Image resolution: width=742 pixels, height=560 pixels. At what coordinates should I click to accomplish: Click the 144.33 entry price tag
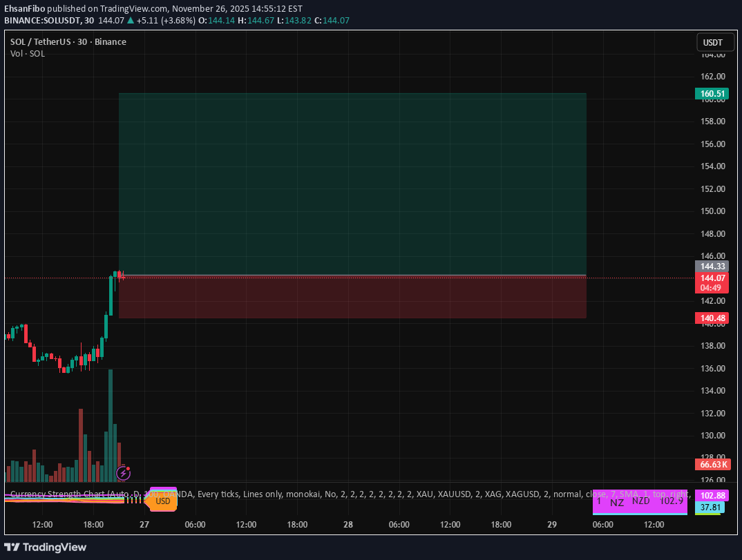point(712,266)
